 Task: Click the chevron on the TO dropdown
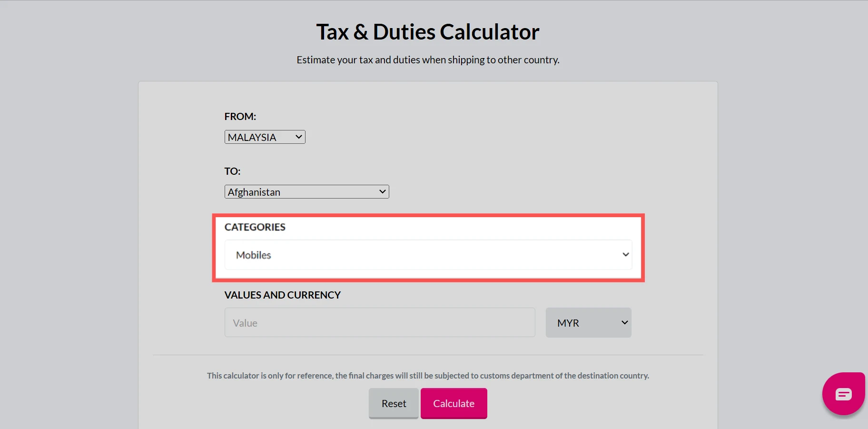click(x=382, y=191)
